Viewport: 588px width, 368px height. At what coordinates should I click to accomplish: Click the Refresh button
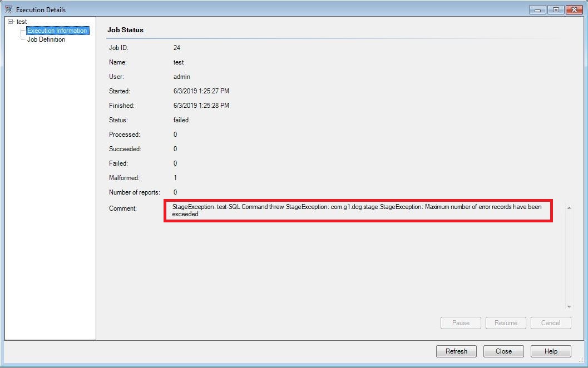coord(456,351)
